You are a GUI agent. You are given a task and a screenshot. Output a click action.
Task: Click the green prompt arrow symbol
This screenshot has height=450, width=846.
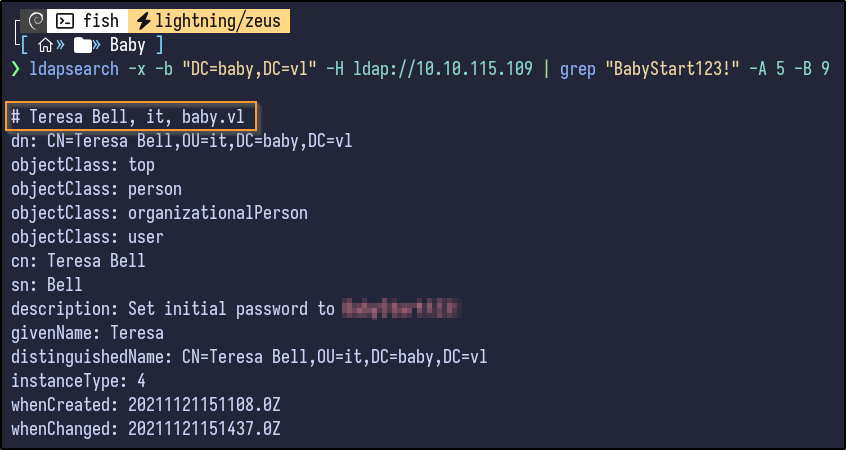tap(15, 70)
